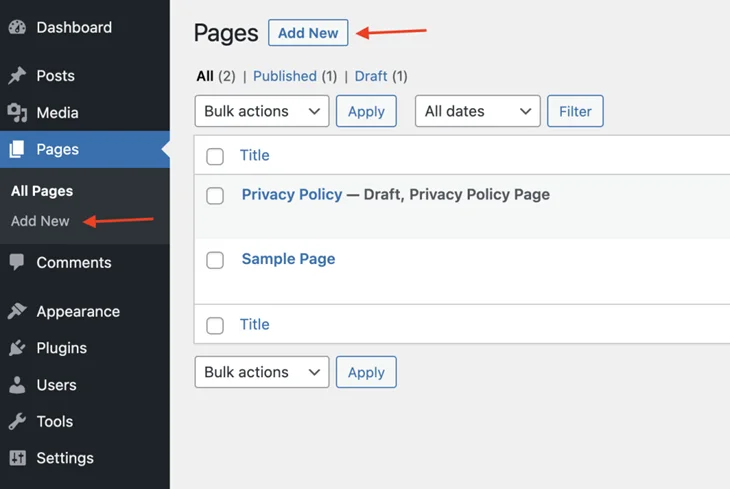
Task: Click the Settings sliders icon
Action: (x=18, y=458)
